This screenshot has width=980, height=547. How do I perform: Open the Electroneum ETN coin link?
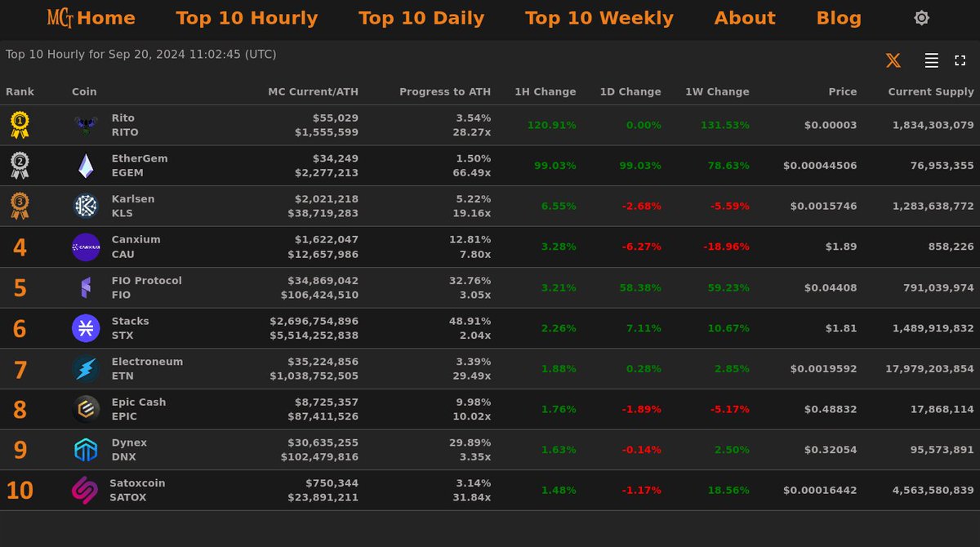(147, 369)
